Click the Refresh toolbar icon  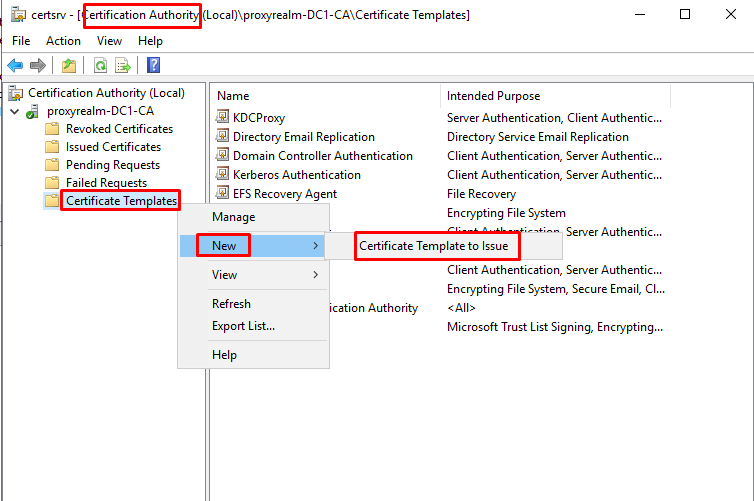(101, 65)
